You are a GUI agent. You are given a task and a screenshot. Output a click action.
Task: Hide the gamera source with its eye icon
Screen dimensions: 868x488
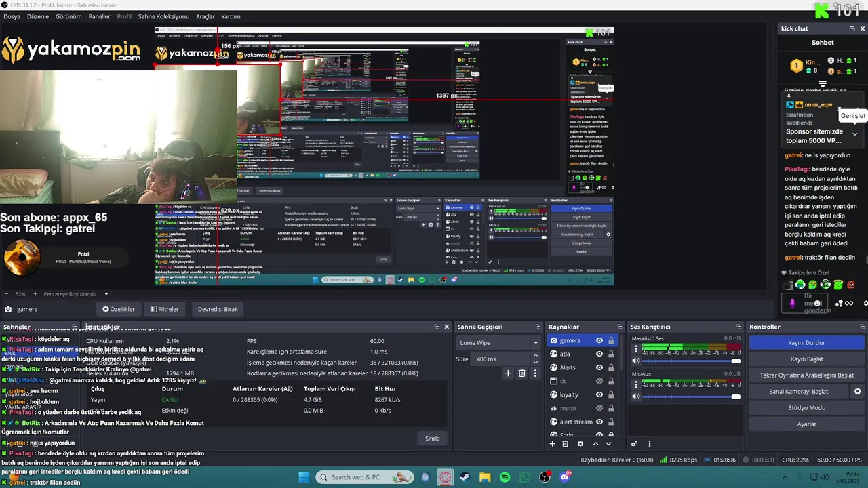(x=599, y=340)
